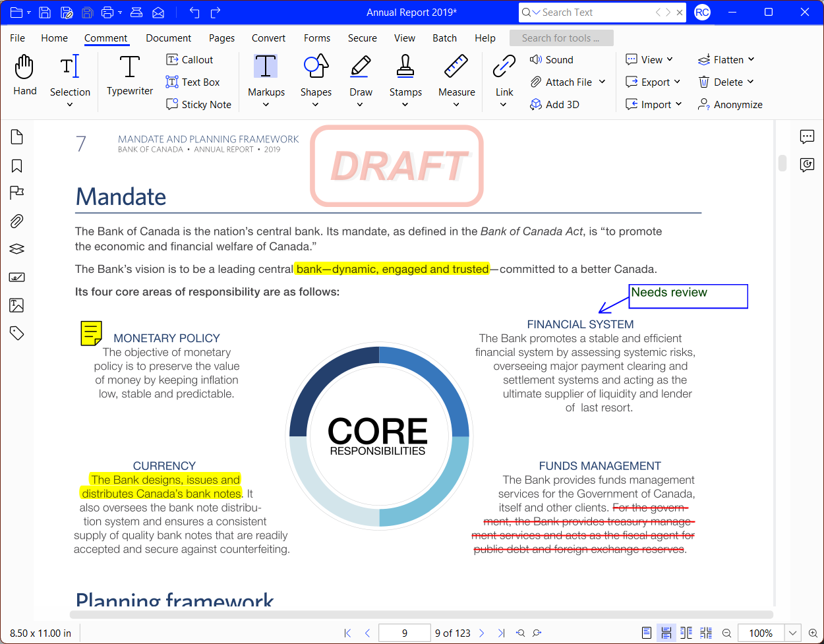
Task: Open the Bookmarks panel in the sidebar
Action: [x=16, y=165]
